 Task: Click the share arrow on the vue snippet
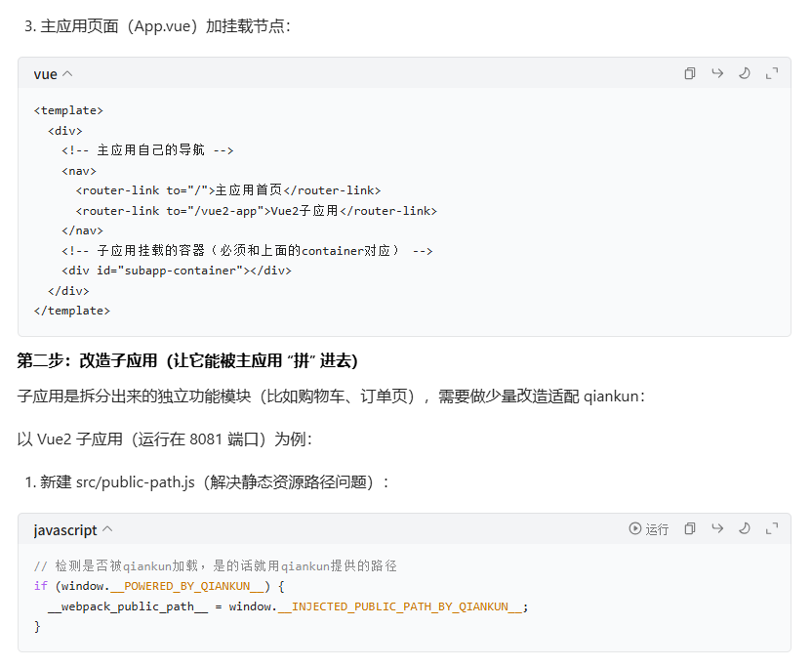point(717,73)
